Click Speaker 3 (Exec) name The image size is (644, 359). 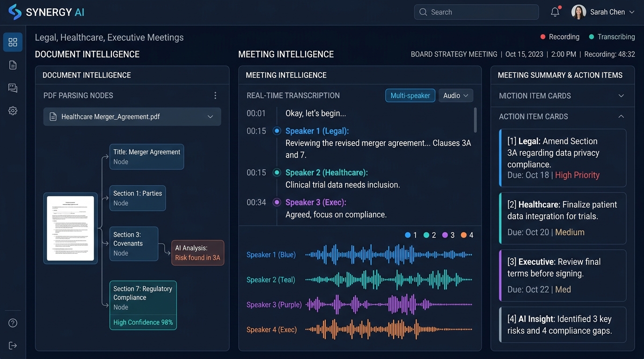click(316, 202)
